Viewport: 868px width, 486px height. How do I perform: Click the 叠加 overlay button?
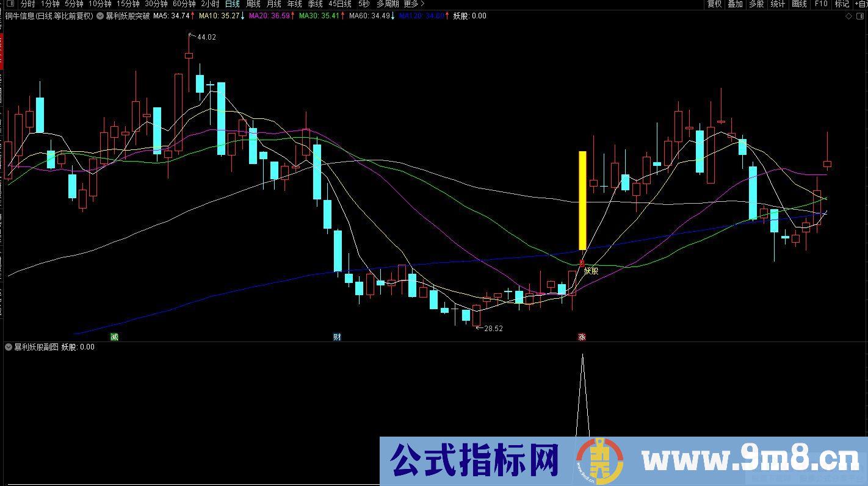(735, 4)
